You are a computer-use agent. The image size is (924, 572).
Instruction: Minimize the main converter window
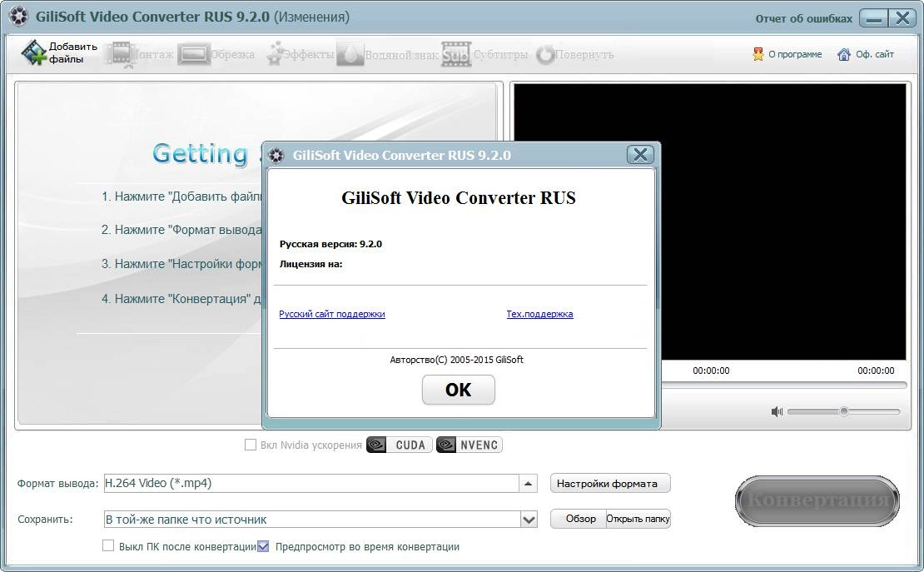[875, 18]
